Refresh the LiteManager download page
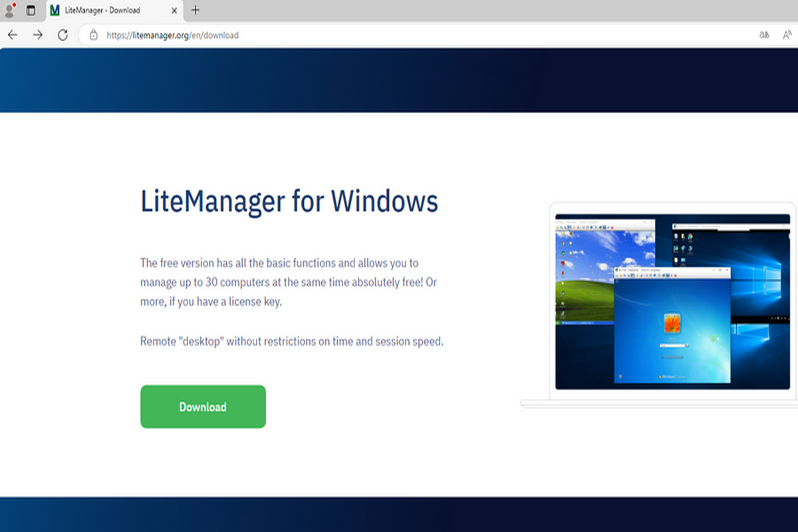798x532 pixels. click(x=63, y=35)
